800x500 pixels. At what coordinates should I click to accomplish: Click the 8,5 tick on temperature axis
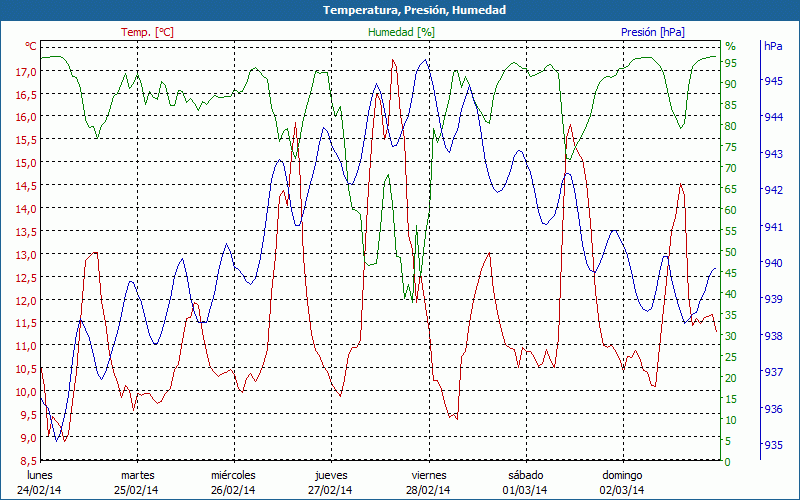tap(27, 461)
